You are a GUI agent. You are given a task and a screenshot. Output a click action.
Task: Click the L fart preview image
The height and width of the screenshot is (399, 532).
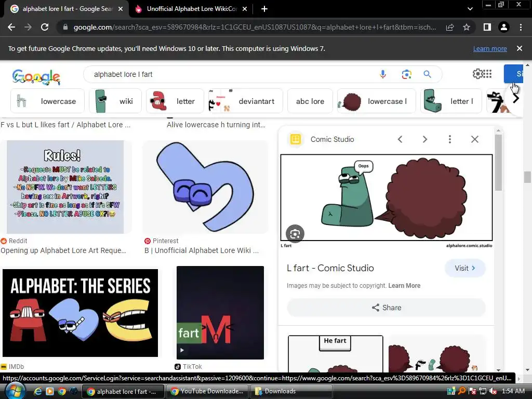click(x=387, y=198)
